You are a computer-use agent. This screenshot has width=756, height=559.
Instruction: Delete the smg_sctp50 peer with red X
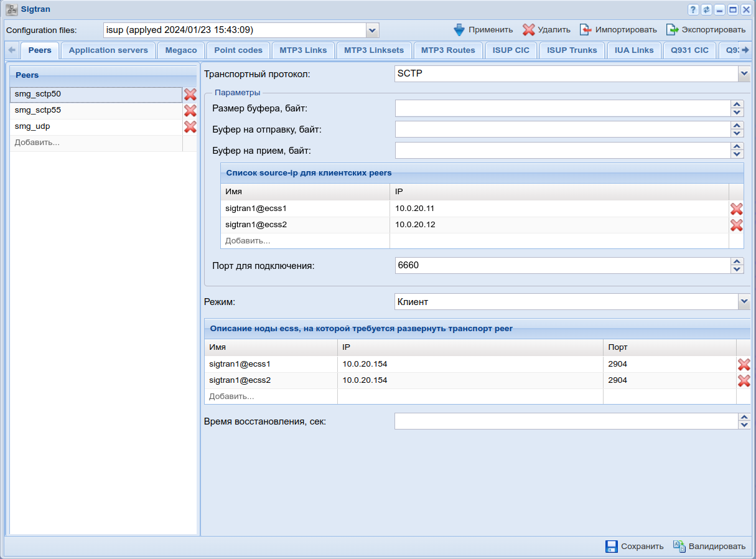point(190,95)
